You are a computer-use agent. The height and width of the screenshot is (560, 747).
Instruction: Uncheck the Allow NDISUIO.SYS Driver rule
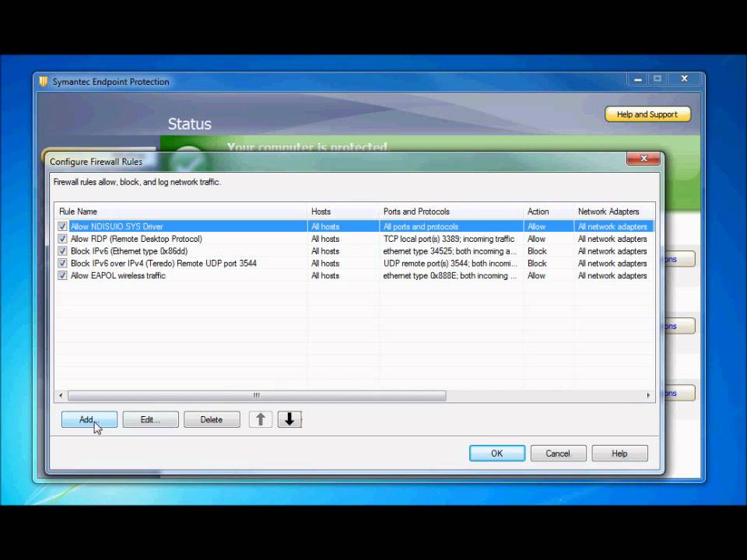click(62, 226)
